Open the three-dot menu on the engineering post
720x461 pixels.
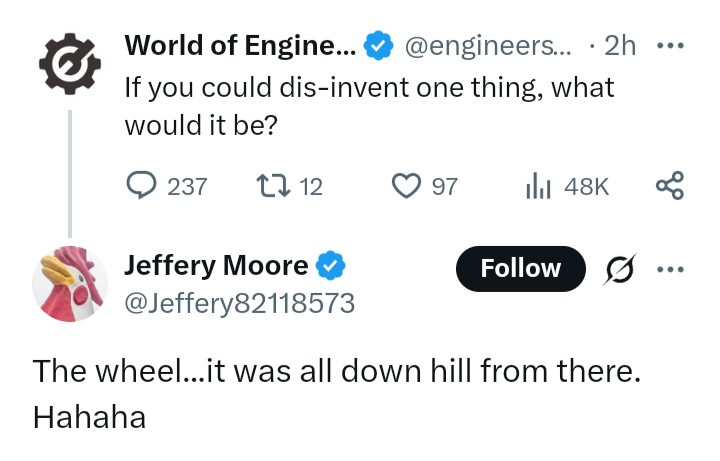[670, 46]
